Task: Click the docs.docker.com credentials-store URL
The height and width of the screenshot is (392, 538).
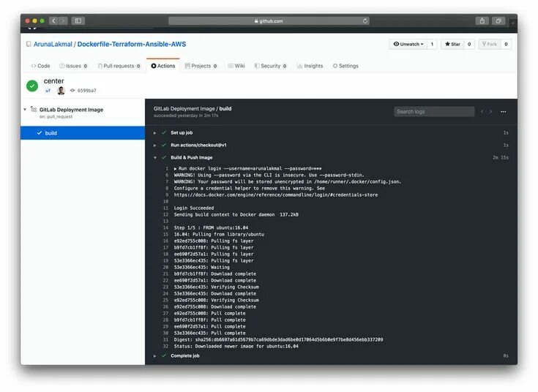Action: (275, 195)
